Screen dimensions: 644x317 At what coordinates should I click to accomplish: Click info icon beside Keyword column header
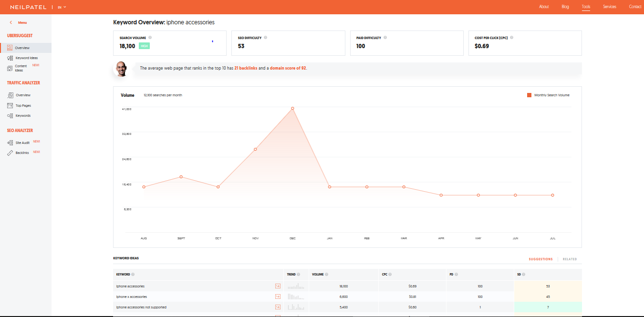tap(133, 274)
